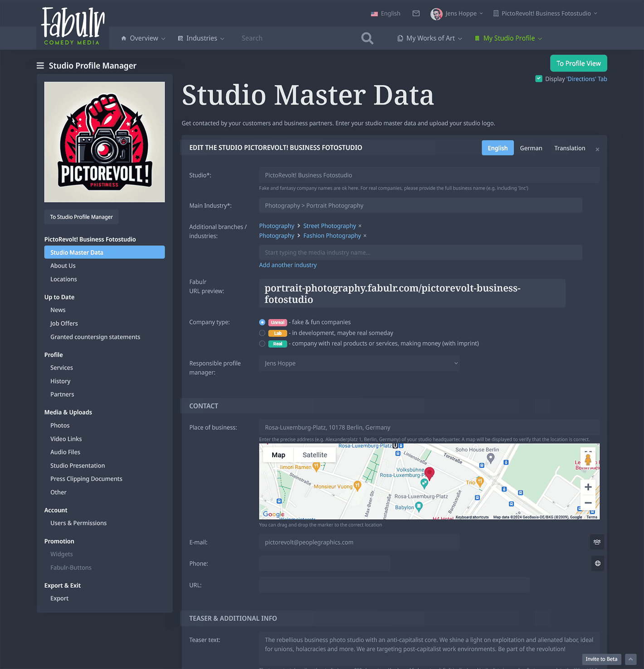Screen dimensions: 644x669
Task: Open the Industries dropdown
Action: point(201,38)
